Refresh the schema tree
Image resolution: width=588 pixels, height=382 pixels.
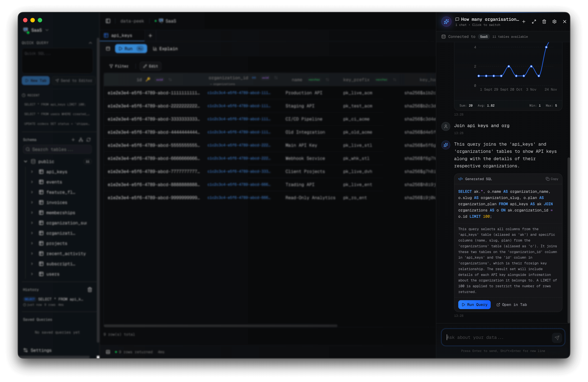click(89, 140)
